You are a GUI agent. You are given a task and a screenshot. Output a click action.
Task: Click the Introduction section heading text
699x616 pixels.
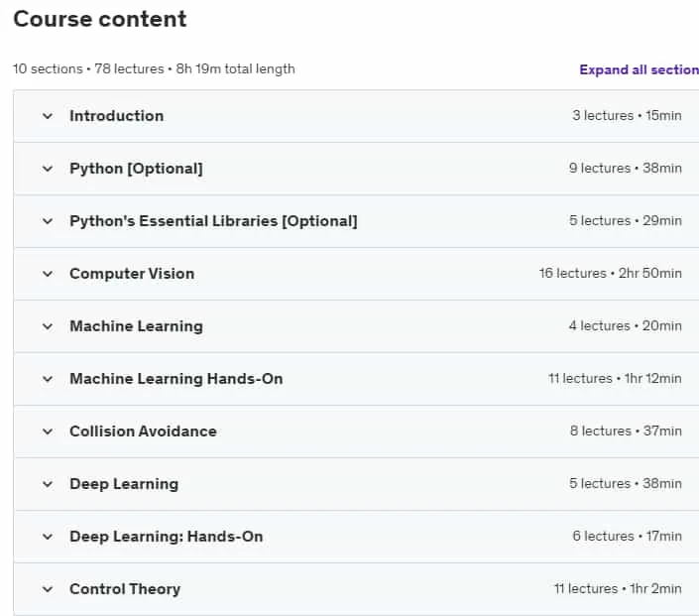116,116
